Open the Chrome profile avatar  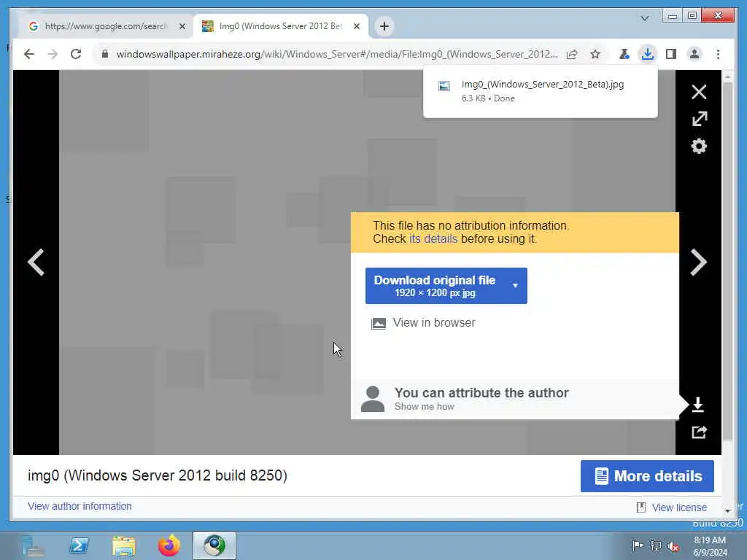[694, 54]
